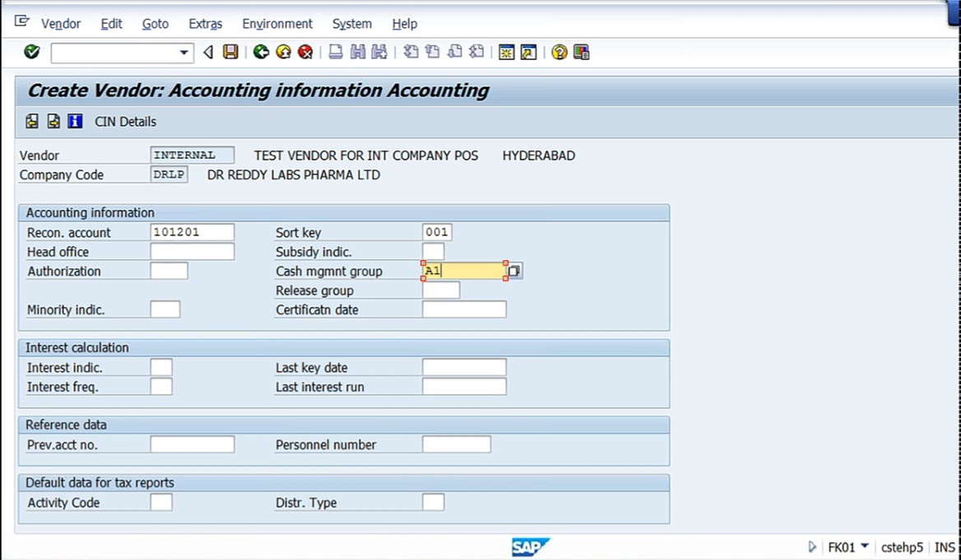
Task: Click the Create New Session icon
Action: click(507, 52)
